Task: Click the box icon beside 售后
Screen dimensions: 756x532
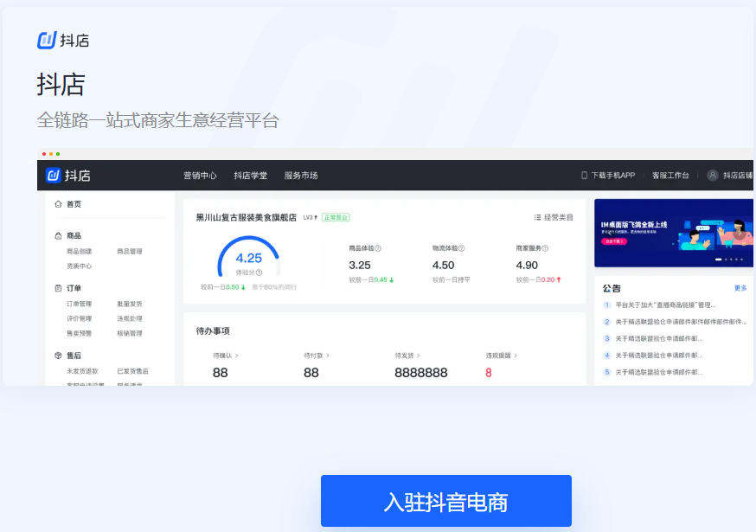Action: [58, 356]
